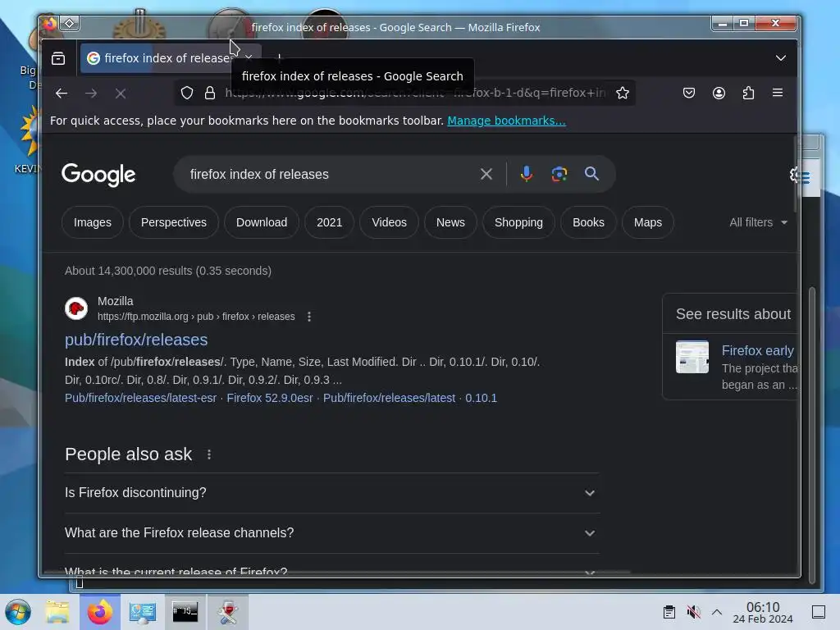
Task: Click the clipboard tray icon
Action: point(669,612)
